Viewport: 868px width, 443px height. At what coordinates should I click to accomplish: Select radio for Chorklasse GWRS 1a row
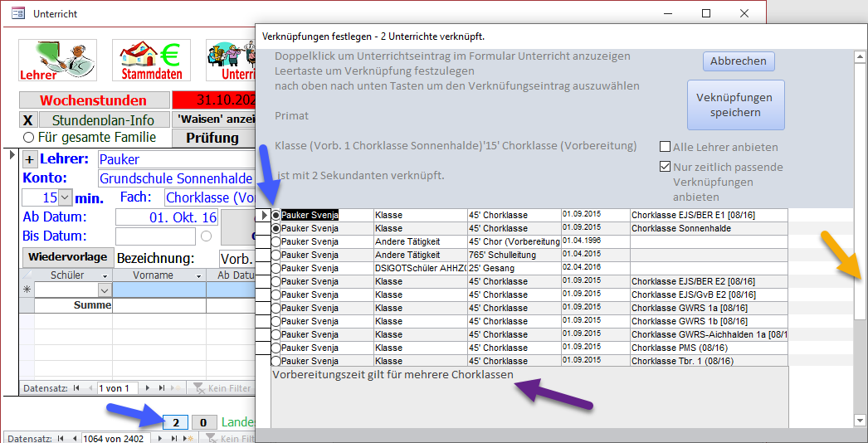pos(276,308)
